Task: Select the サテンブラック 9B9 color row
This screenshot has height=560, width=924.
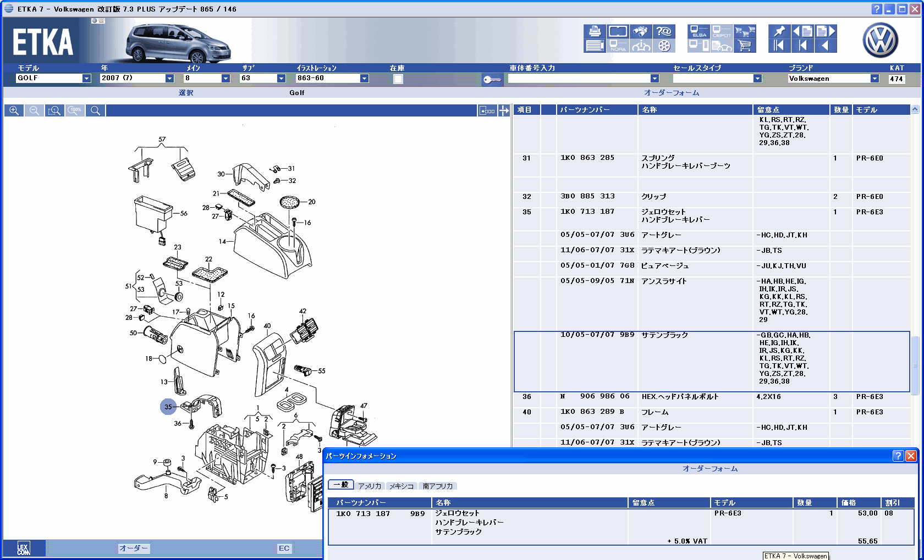Action: 711,361
